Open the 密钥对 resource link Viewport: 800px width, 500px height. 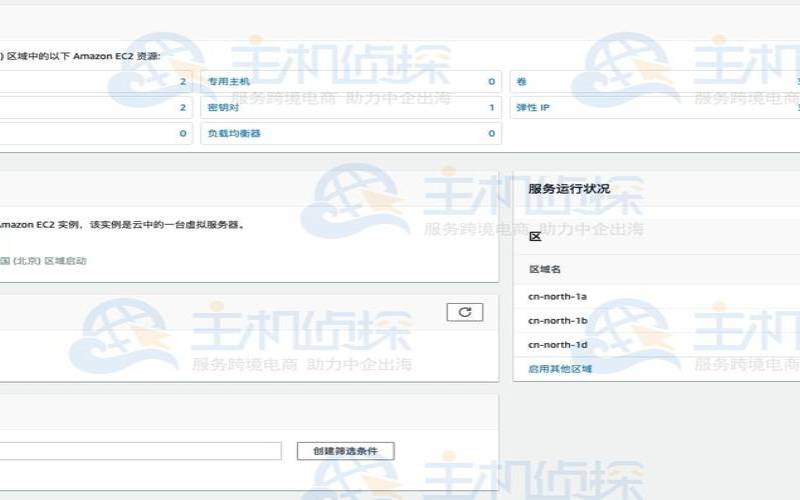click(x=223, y=107)
